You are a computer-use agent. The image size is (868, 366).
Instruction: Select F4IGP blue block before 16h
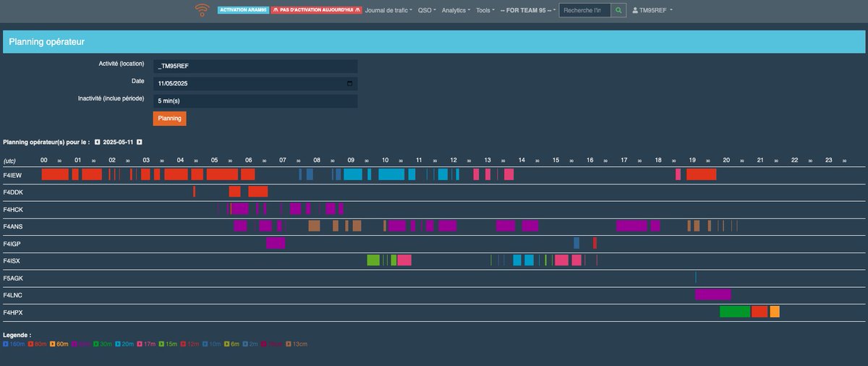pyautogui.click(x=576, y=243)
